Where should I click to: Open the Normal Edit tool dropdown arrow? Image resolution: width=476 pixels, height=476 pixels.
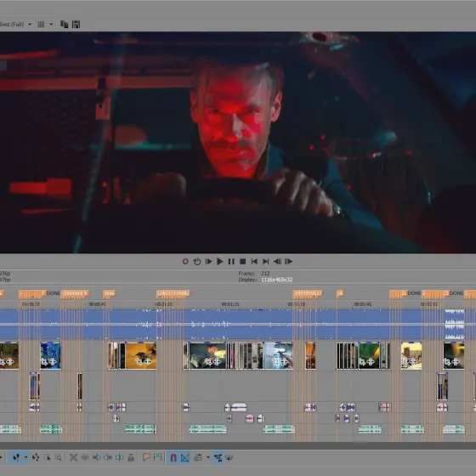pyautogui.click(x=25, y=457)
